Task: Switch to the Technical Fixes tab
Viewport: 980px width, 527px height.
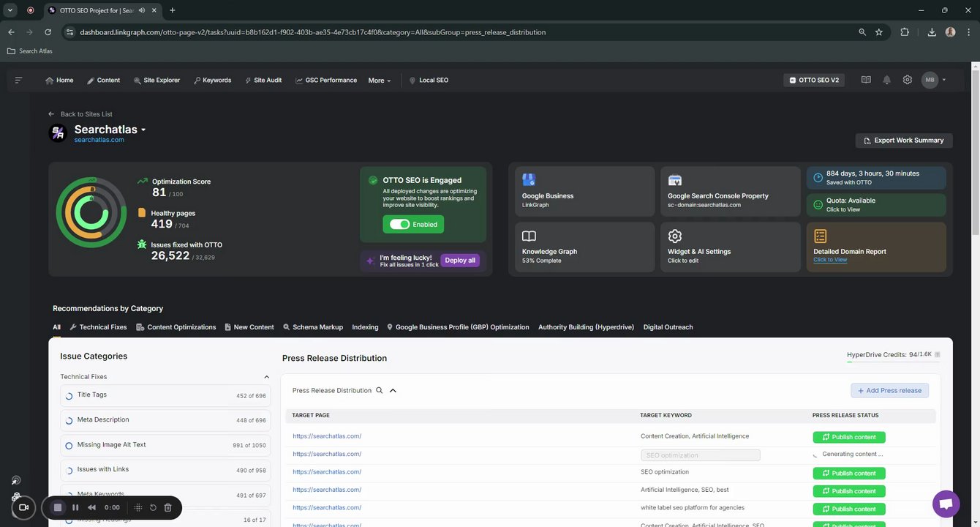Action: tap(98, 327)
